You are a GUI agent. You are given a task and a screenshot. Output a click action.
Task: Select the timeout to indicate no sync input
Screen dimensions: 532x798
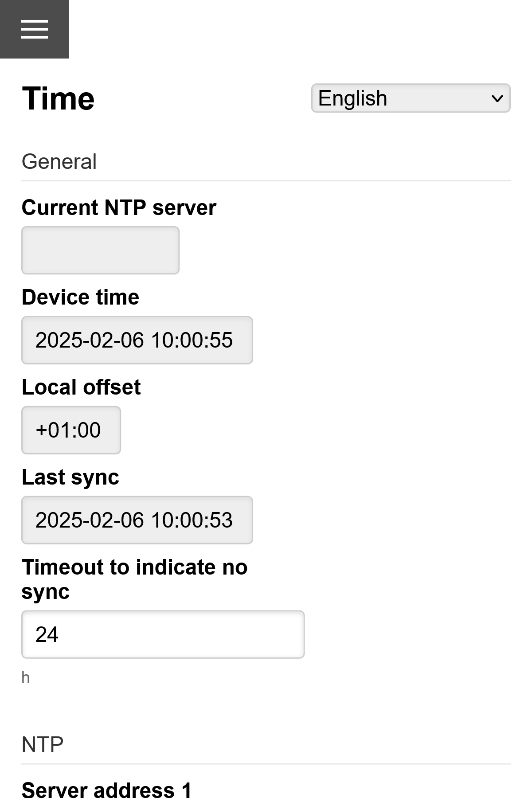point(163,634)
